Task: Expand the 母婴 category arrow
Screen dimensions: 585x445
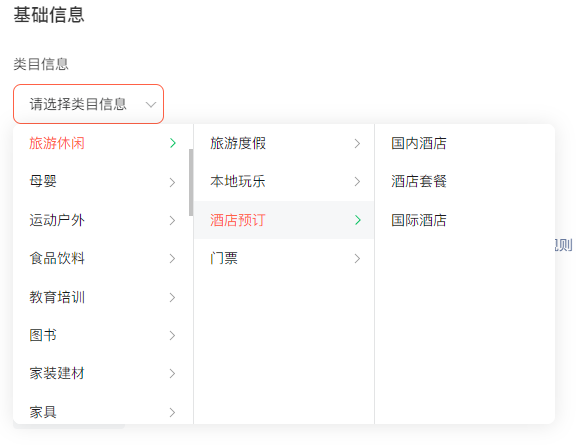Action: (x=172, y=182)
